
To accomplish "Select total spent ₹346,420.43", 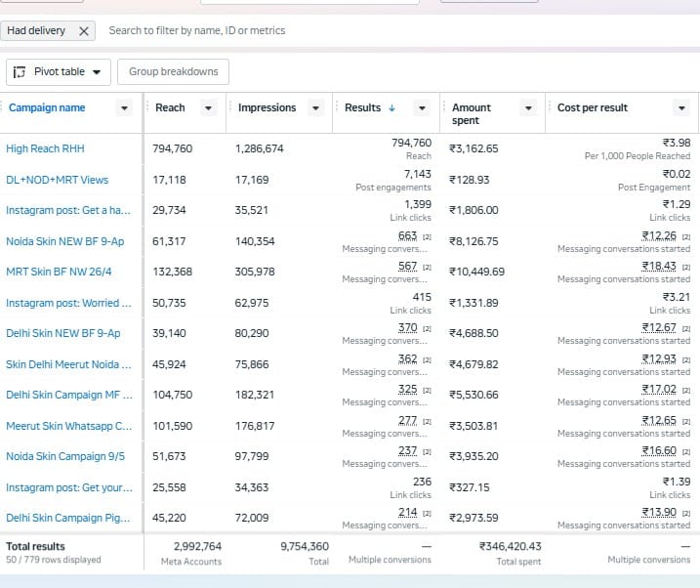I will click(511, 546).
